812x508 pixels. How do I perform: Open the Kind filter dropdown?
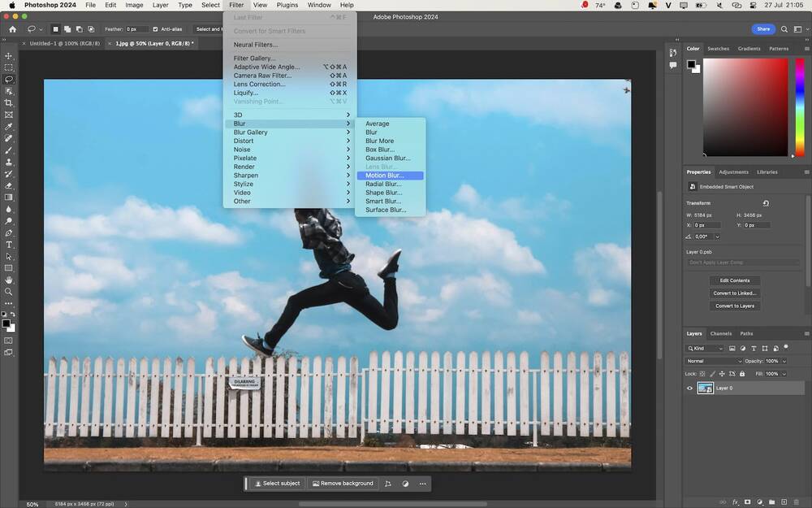click(x=720, y=349)
